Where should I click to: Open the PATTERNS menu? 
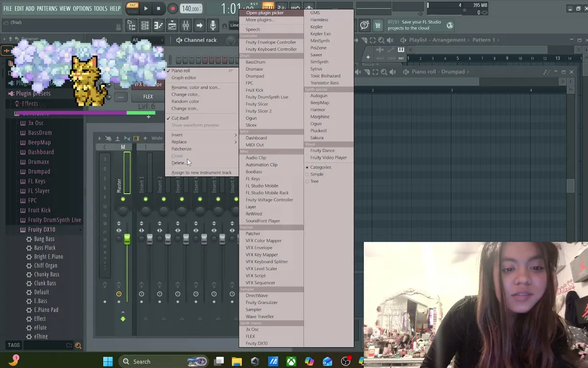[46, 8]
